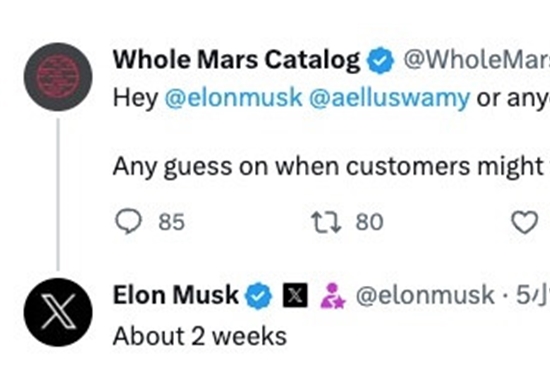Click the repost arrows icon
This screenshot has width=550, height=378.
326,222
